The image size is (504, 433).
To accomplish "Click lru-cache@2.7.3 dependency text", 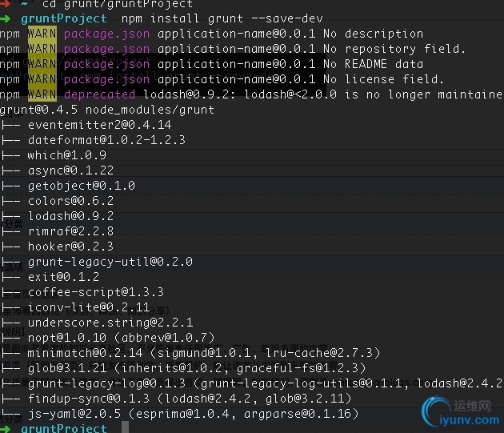I will 318,353.
